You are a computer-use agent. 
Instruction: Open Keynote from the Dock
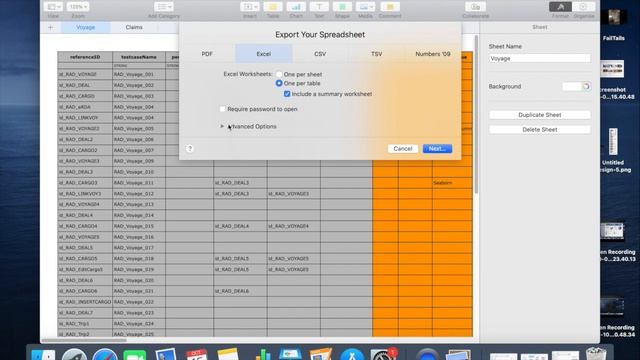tap(290, 354)
